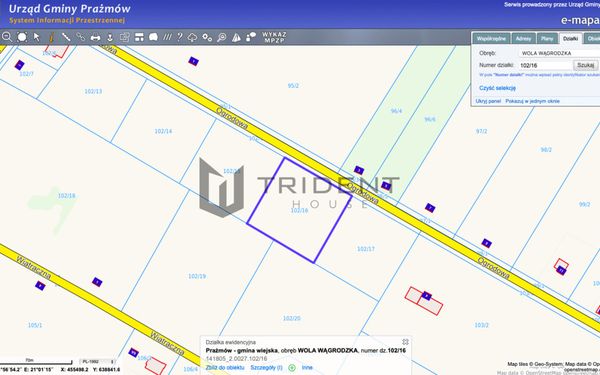The height and width of the screenshot is (375, 600).
Task: Open the gears settings icon
Action: pyautogui.click(x=207, y=37)
